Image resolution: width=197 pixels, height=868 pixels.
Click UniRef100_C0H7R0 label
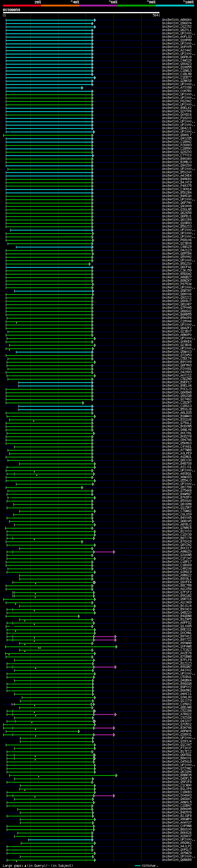(x=176, y=91)
